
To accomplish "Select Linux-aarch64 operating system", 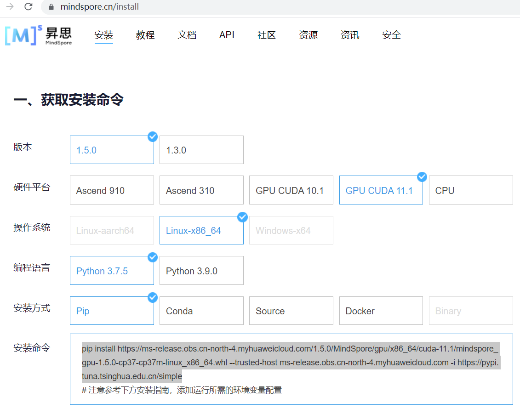I will coord(112,230).
